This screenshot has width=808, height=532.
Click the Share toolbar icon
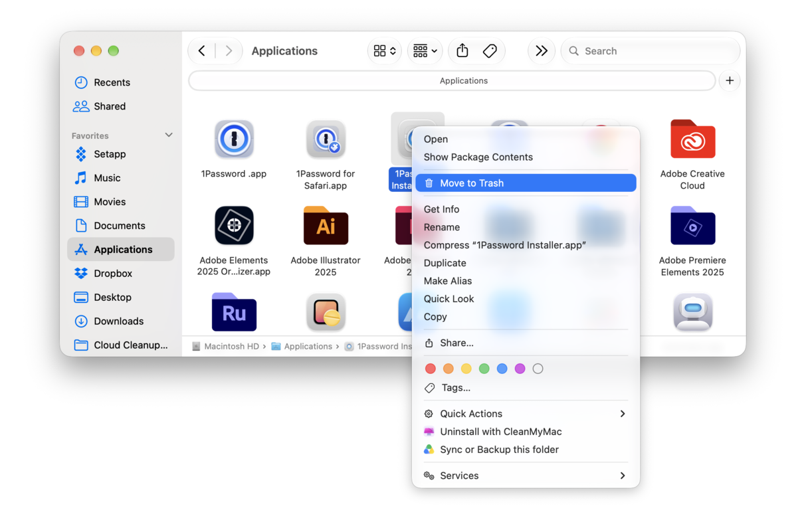(x=462, y=50)
